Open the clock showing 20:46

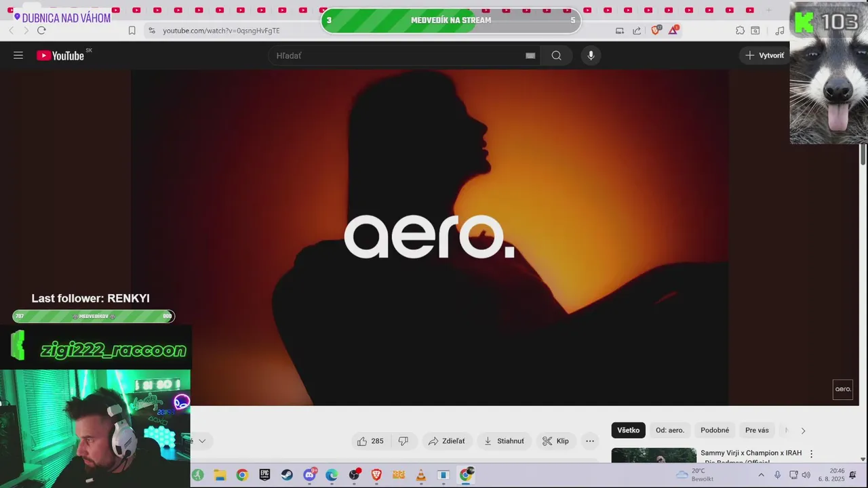(x=831, y=474)
